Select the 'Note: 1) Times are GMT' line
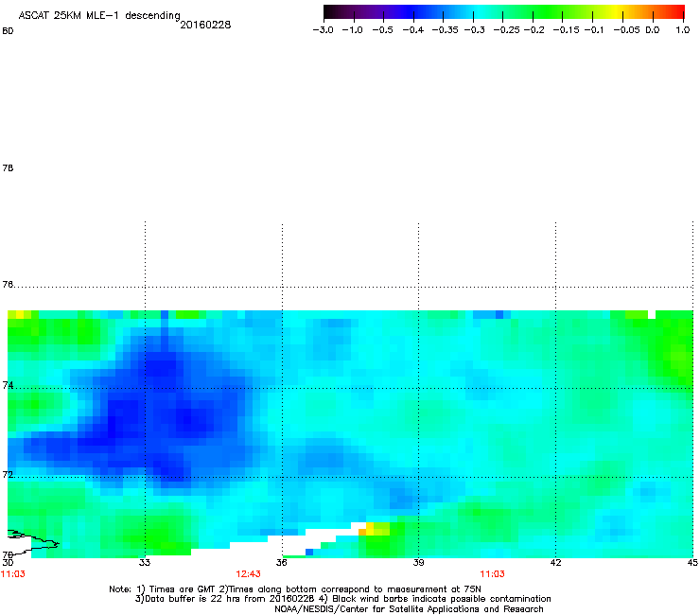The image size is (700, 615). (x=294, y=589)
